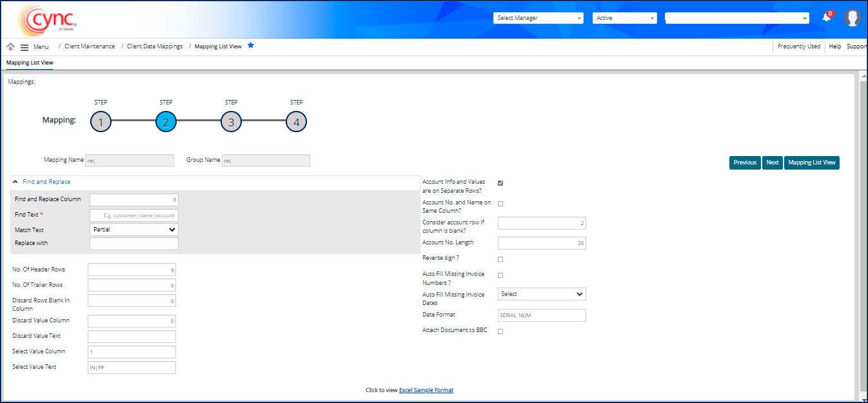868x403 pixels.
Task: Click the user profile avatar
Action: [853, 18]
